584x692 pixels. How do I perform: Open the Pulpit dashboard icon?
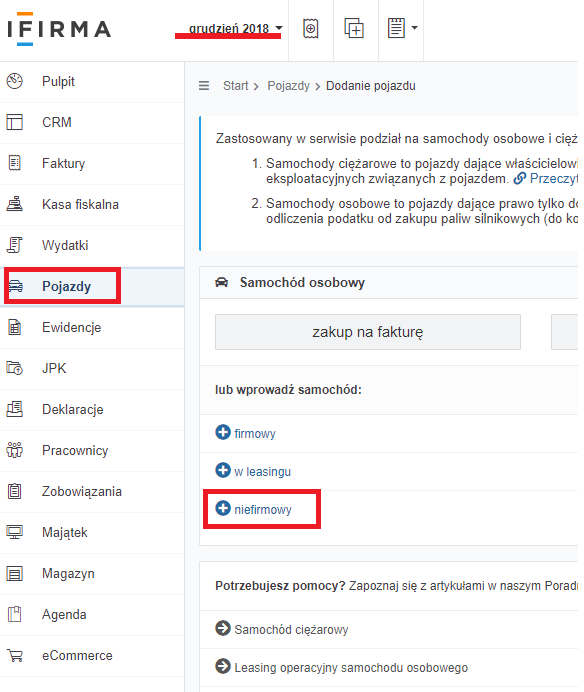(15, 81)
